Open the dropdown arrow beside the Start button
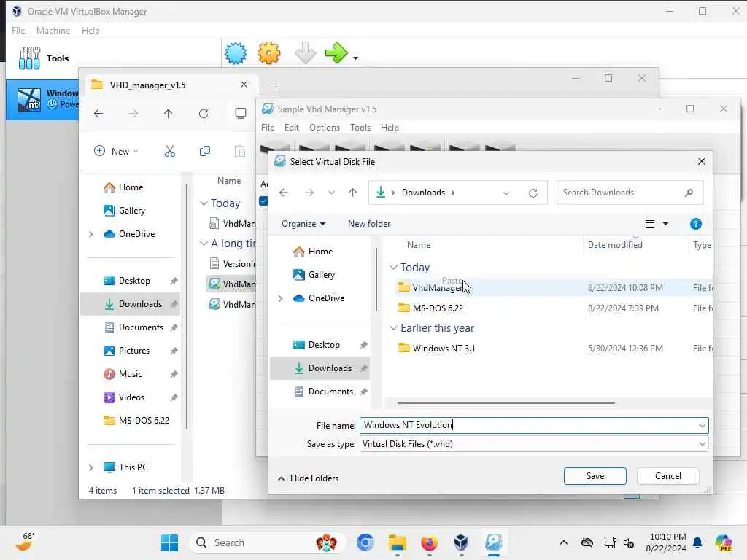The image size is (747, 560). pyautogui.click(x=355, y=58)
